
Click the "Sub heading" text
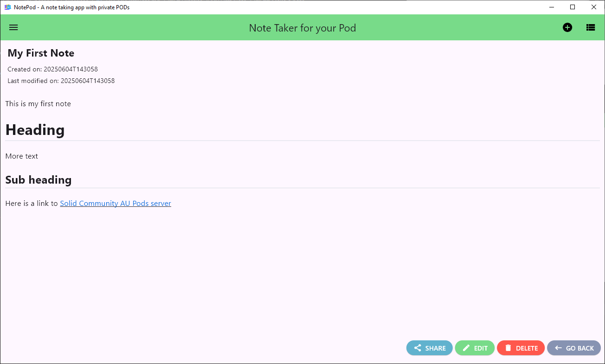[x=39, y=180]
